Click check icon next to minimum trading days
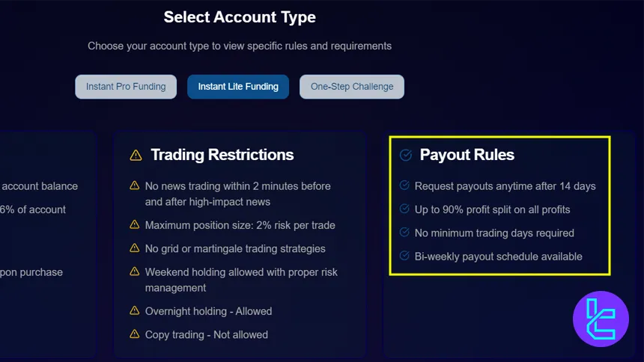Image resolution: width=644 pixels, height=362 pixels. (405, 233)
